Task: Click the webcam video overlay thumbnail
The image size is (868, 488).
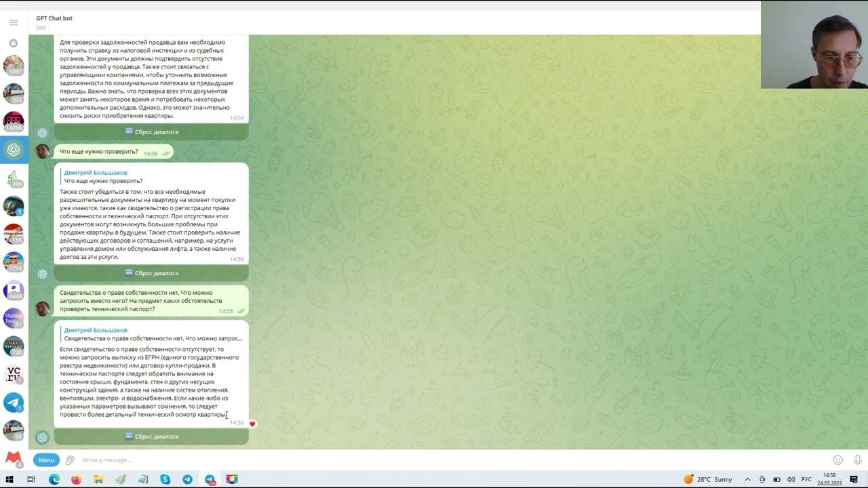Action: 814,44
